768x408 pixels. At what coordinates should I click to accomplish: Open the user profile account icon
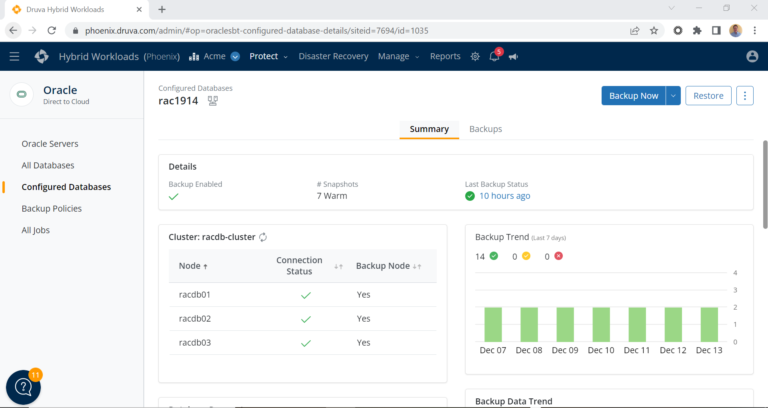point(752,57)
